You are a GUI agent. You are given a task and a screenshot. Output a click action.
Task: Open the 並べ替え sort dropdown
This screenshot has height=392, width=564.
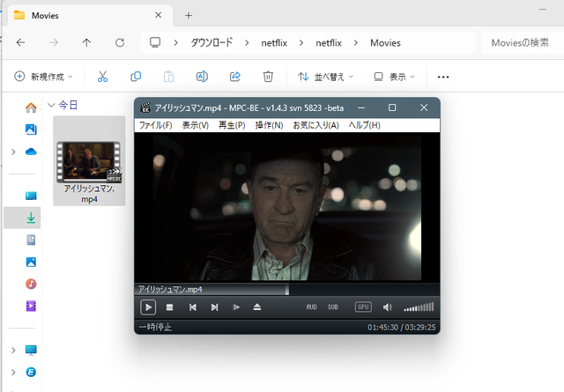tap(325, 77)
